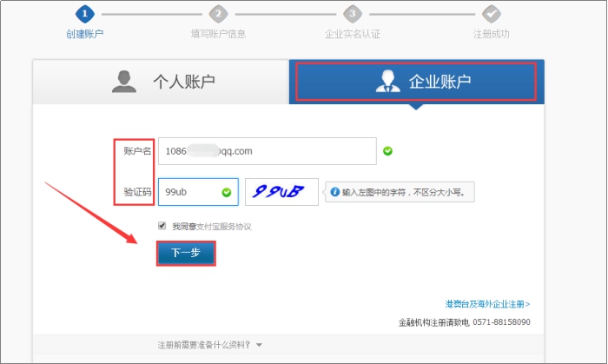Screen dimensions: 608x364
Task: Toggle the 我同意 agreement checkbox
Action: (162, 226)
